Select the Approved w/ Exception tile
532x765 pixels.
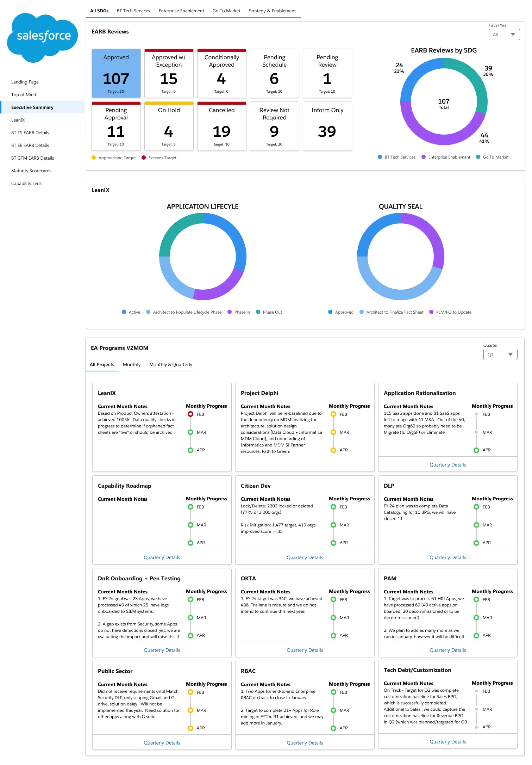169,73
